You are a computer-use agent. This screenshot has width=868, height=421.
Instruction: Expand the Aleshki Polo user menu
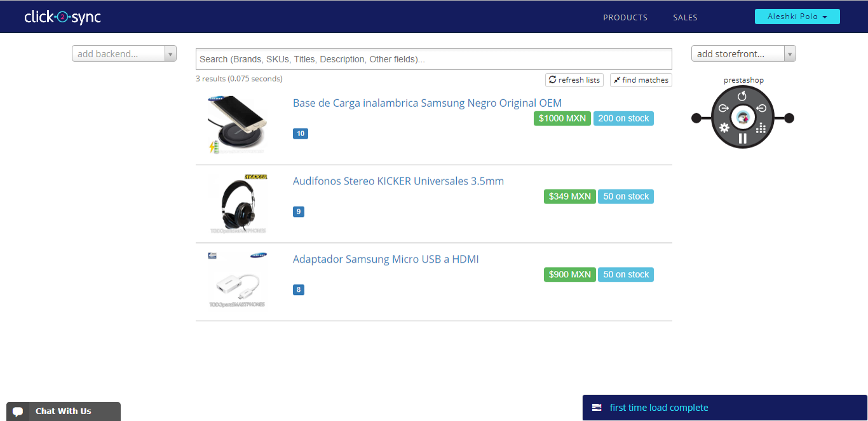797,17
